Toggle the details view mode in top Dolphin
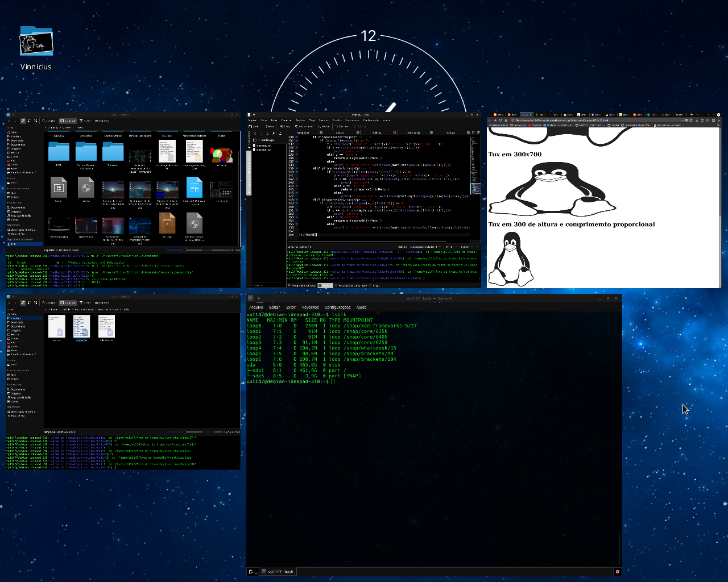728x582 pixels. click(x=36, y=120)
